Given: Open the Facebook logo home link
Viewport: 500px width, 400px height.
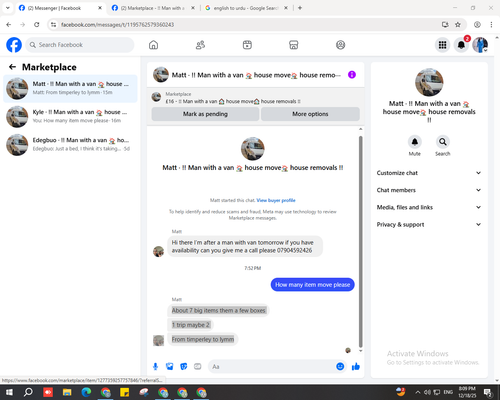Looking at the screenshot, I should click(x=14, y=45).
